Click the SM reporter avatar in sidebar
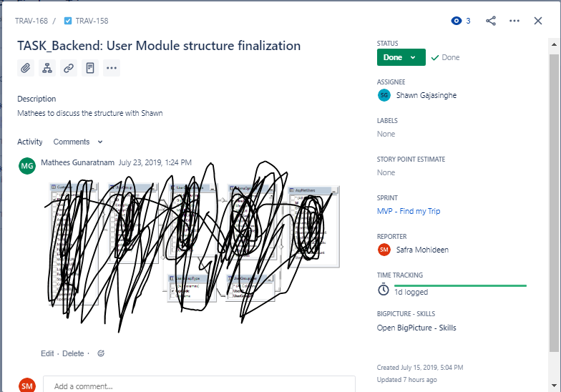The height and width of the screenshot is (392, 561). 384,250
